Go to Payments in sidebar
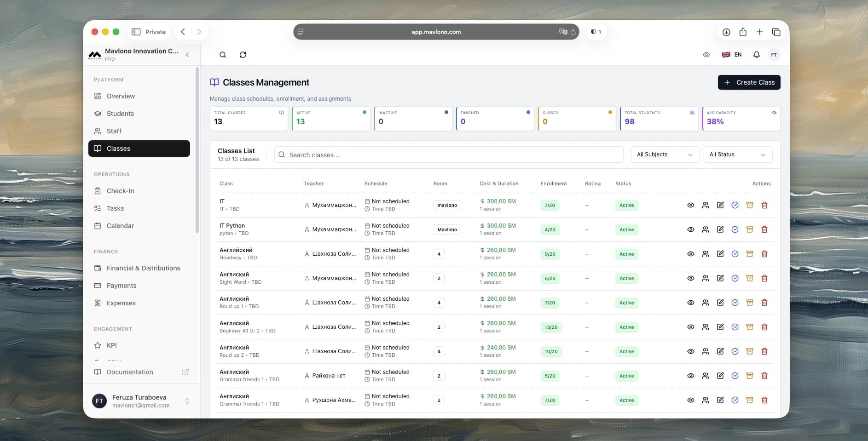The height and width of the screenshot is (441, 868). [x=122, y=286]
